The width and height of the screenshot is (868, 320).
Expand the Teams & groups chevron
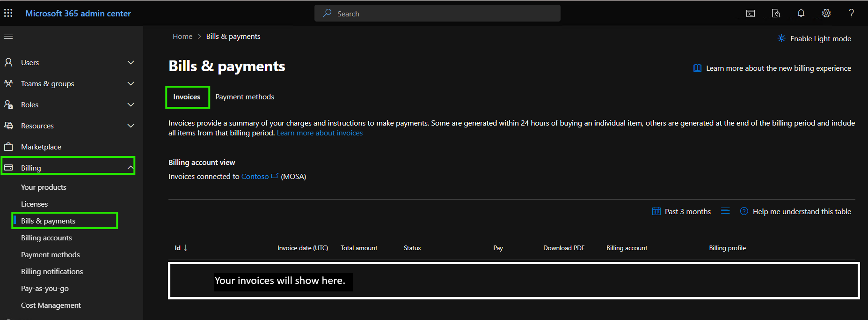click(131, 83)
